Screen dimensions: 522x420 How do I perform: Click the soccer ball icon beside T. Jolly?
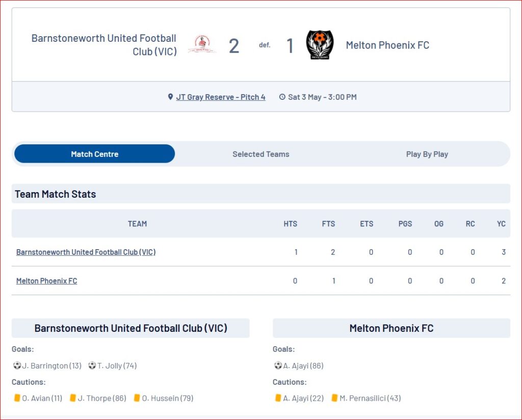tap(92, 365)
